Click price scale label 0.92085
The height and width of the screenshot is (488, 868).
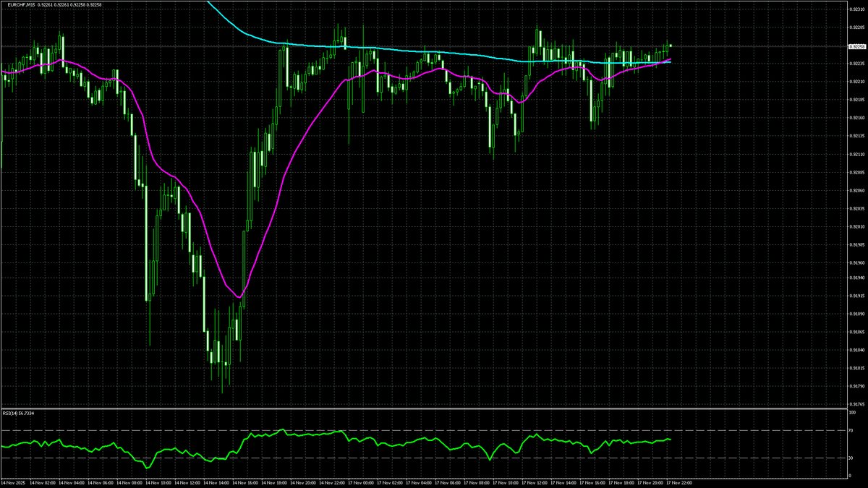857,172
